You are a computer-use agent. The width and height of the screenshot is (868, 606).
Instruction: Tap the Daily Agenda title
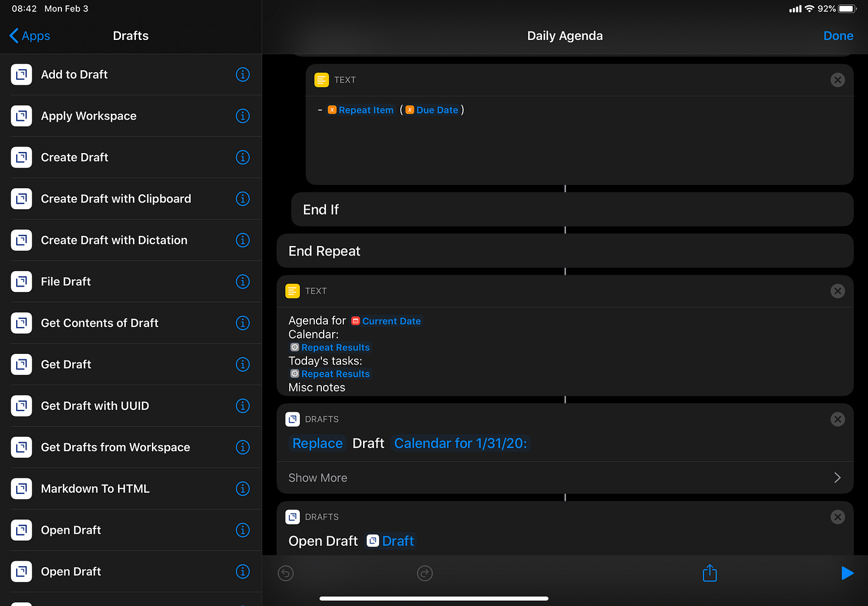565,36
